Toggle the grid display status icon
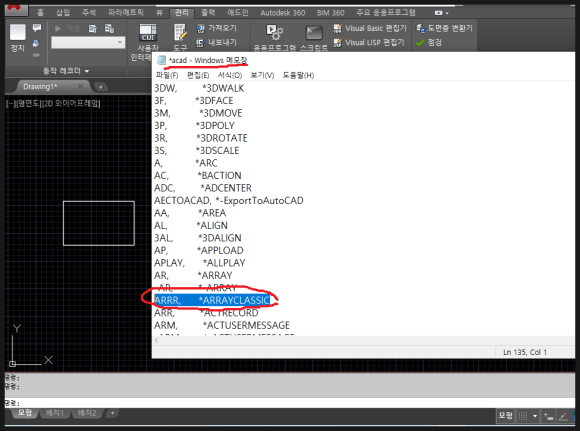Viewport: 580px width, 431px height. pyautogui.click(x=523, y=416)
